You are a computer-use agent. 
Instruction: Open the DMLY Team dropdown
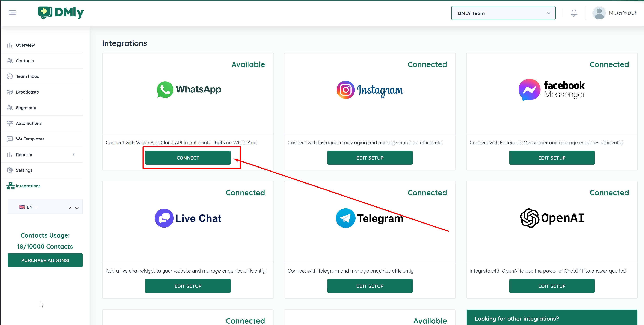[503, 13]
